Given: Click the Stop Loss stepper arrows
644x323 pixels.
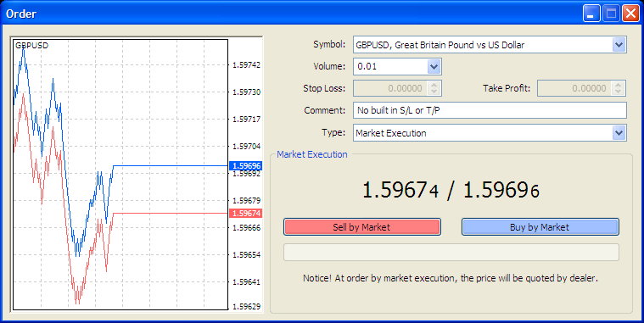Looking at the screenshot, I should (434, 88).
